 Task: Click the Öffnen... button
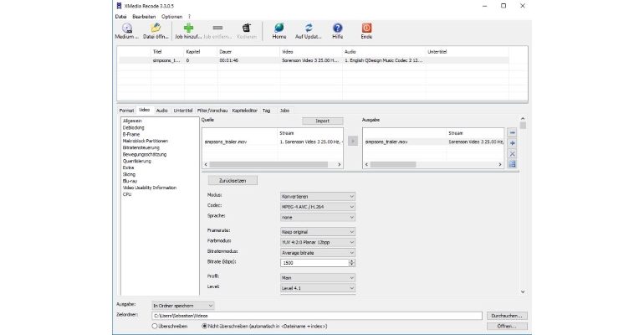[x=506, y=326]
